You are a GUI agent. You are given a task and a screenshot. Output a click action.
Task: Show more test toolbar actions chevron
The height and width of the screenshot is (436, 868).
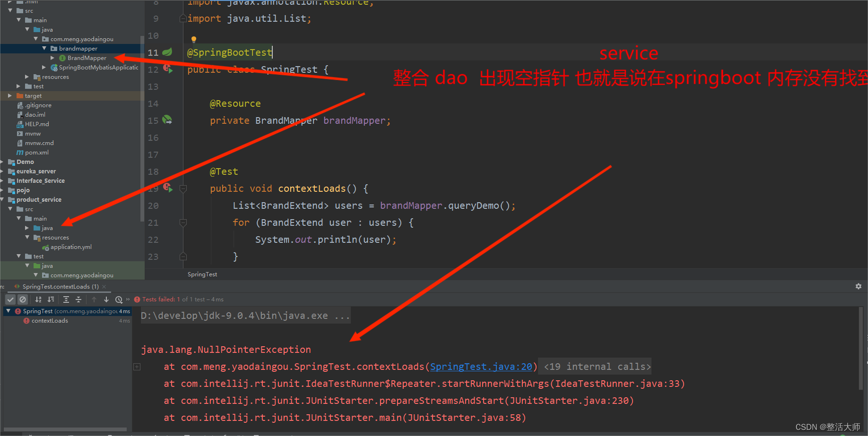[x=128, y=299]
